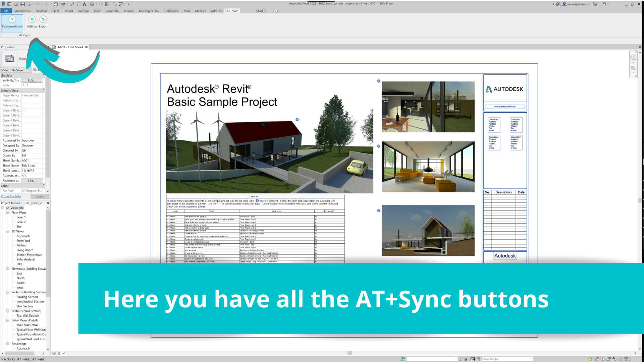Click Edit button for Visibility/Graphics

[32, 80]
